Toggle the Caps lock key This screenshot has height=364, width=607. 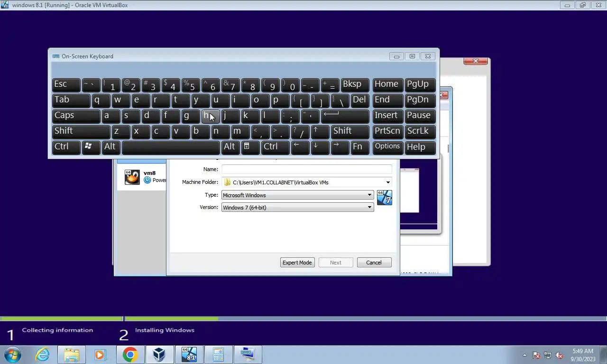[76, 116]
